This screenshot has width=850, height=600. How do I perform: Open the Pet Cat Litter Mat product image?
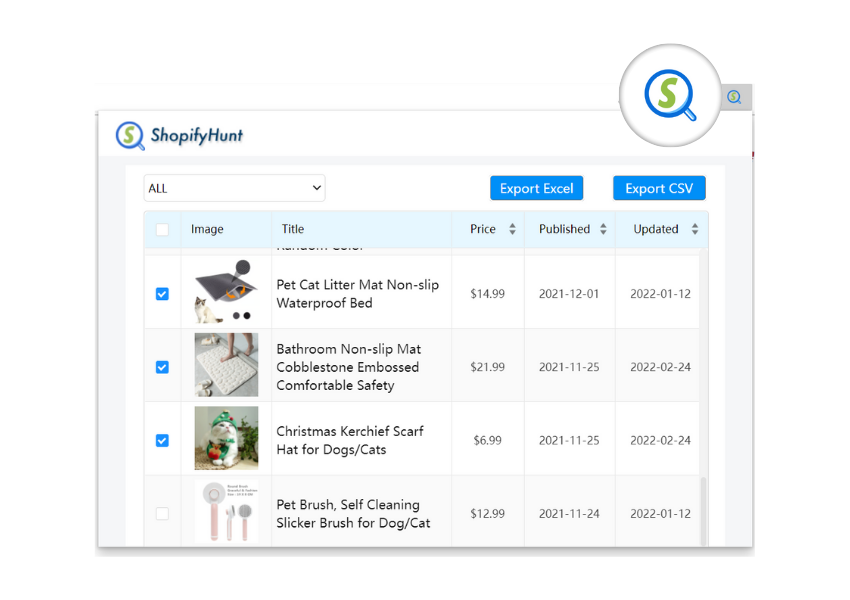[x=226, y=292]
